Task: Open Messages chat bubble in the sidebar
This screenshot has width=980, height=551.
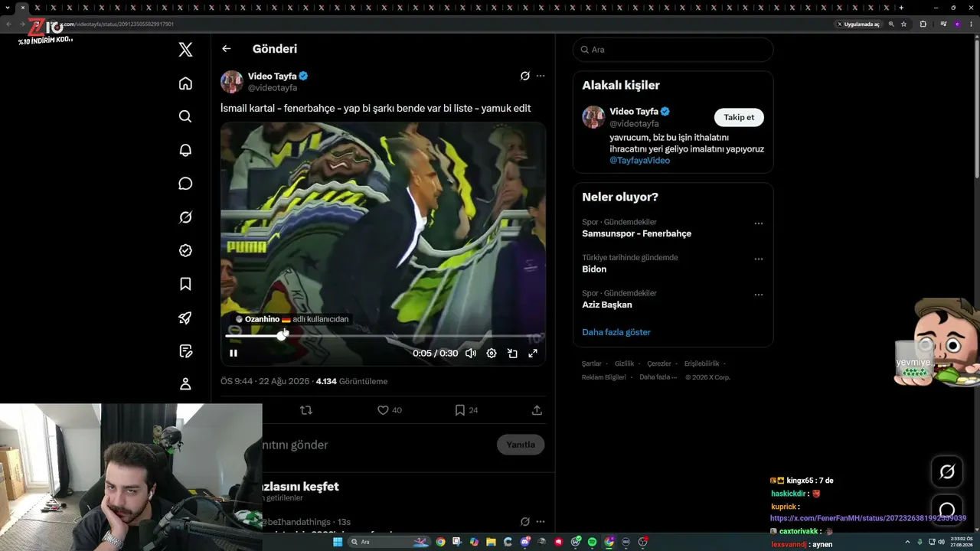Action: (185, 184)
